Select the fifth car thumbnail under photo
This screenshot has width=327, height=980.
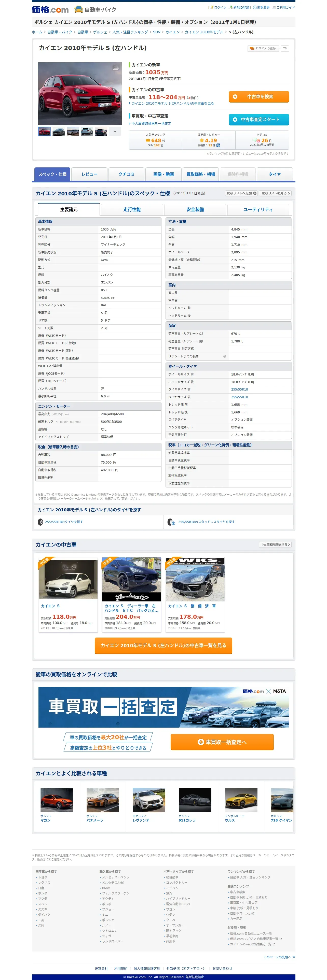click(x=101, y=132)
